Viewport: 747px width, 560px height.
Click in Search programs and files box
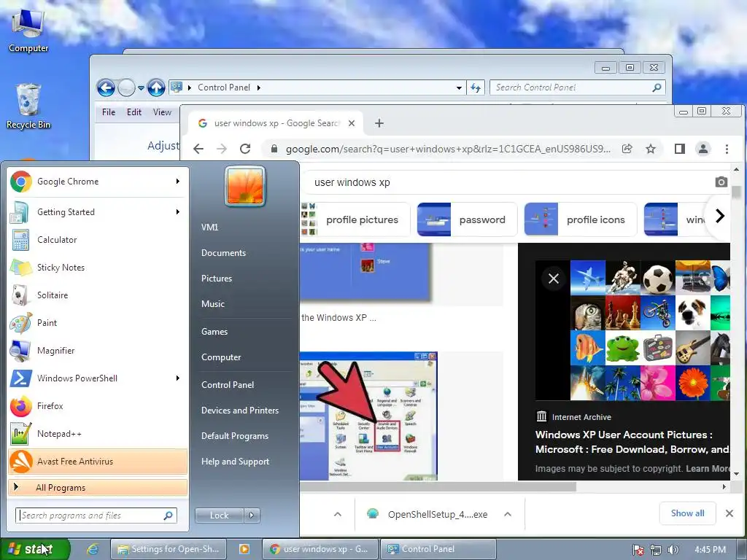point(97,516)
